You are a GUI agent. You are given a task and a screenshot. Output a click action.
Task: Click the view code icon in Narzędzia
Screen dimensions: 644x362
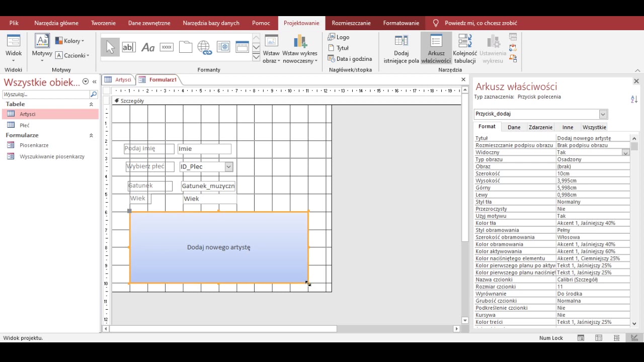point(513,48)
